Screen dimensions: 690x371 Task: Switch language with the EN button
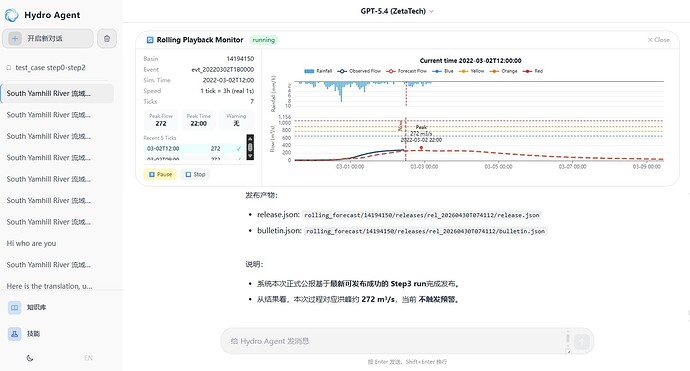(88, 358)
